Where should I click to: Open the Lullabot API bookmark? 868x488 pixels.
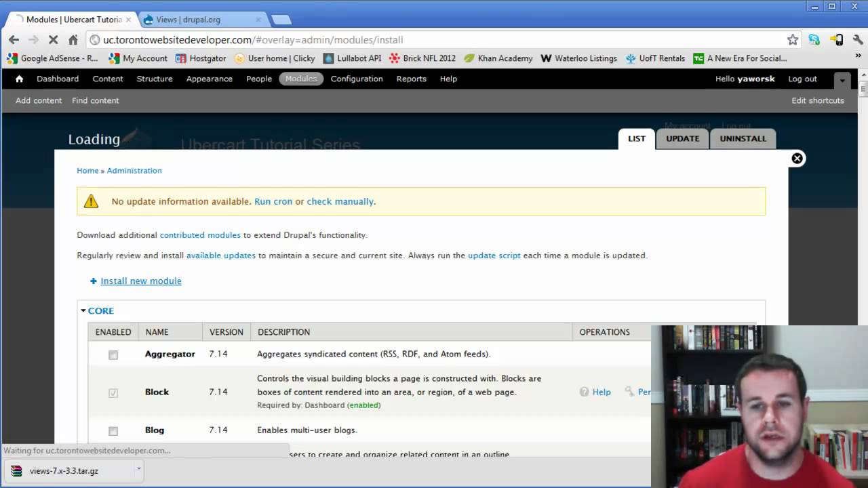[352, 58]
